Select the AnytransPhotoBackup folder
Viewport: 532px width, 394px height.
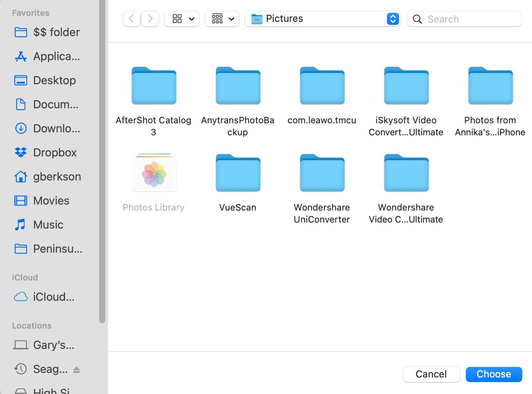(238, 102)
